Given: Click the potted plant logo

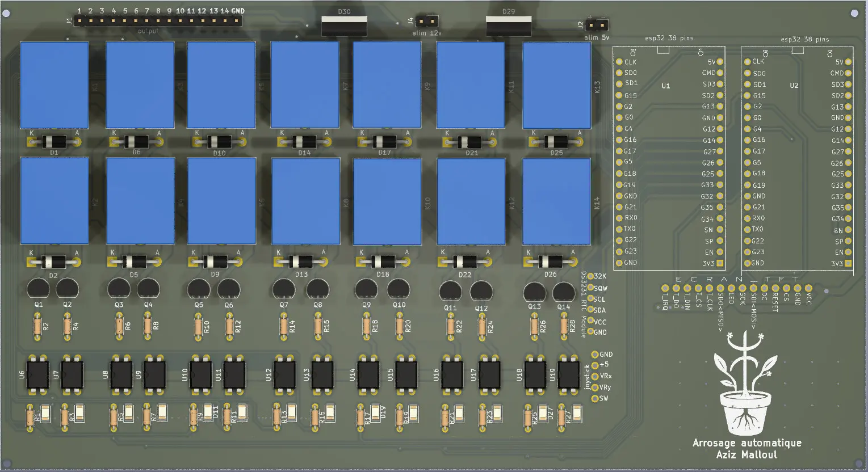Looking at the screenshot, I should coord(745,383).
